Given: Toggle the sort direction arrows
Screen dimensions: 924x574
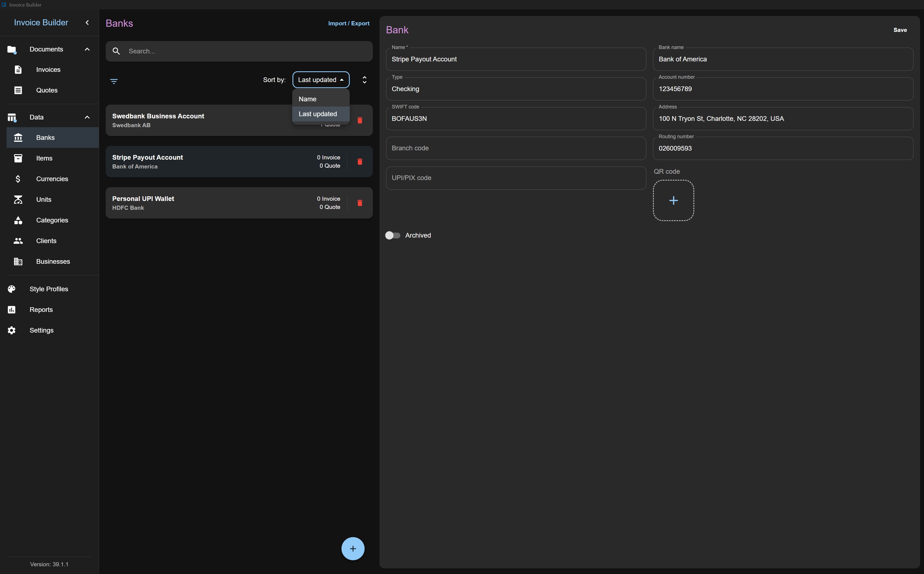Looking at the screenshot, I should coord(364,80).
